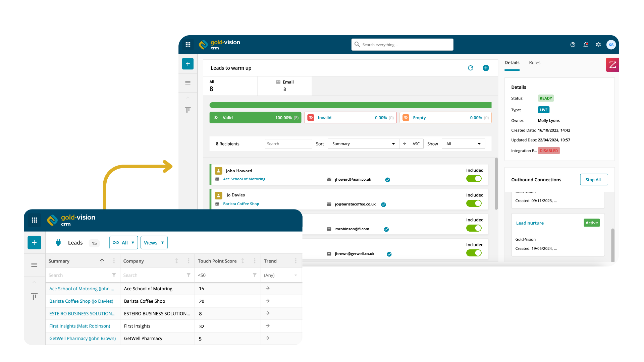The height and width of the screenshot is (362, 644).
Task: Expand the Show All dropdown filter
Action: 462,143
